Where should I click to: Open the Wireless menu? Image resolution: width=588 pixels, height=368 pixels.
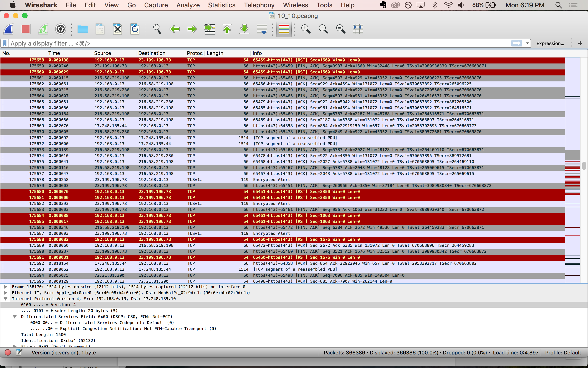295,5
